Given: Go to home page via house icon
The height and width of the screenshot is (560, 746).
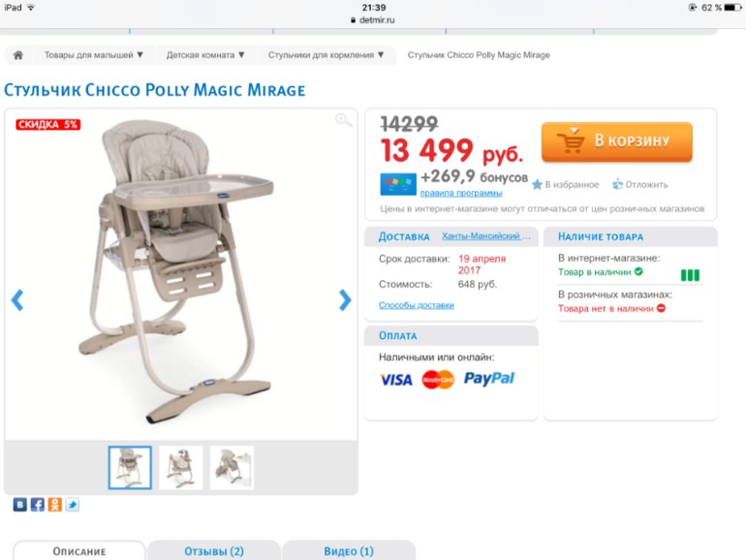Looking at the screenshot, I should 18,55.
